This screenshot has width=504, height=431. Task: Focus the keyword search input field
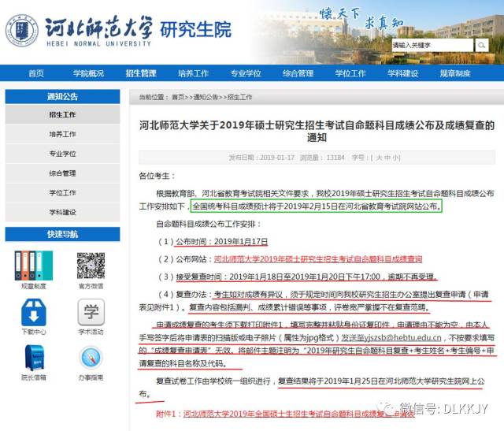pos(432,46)
